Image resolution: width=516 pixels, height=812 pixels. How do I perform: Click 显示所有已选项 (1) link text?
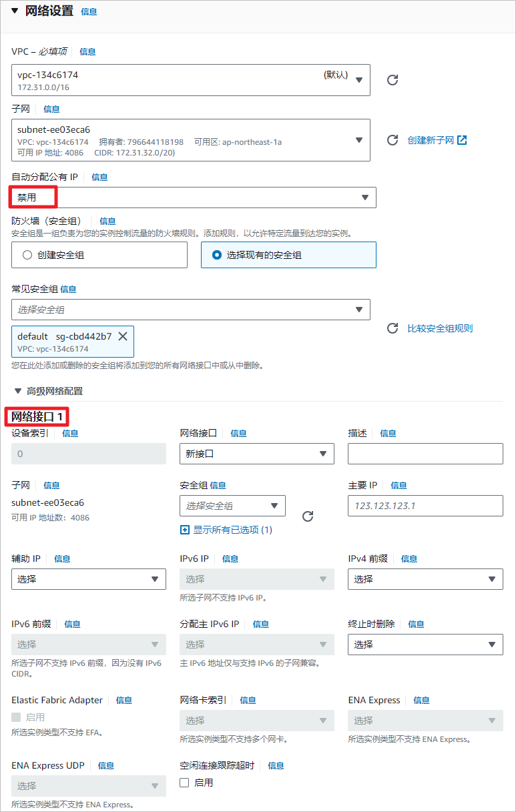point(232,530)
